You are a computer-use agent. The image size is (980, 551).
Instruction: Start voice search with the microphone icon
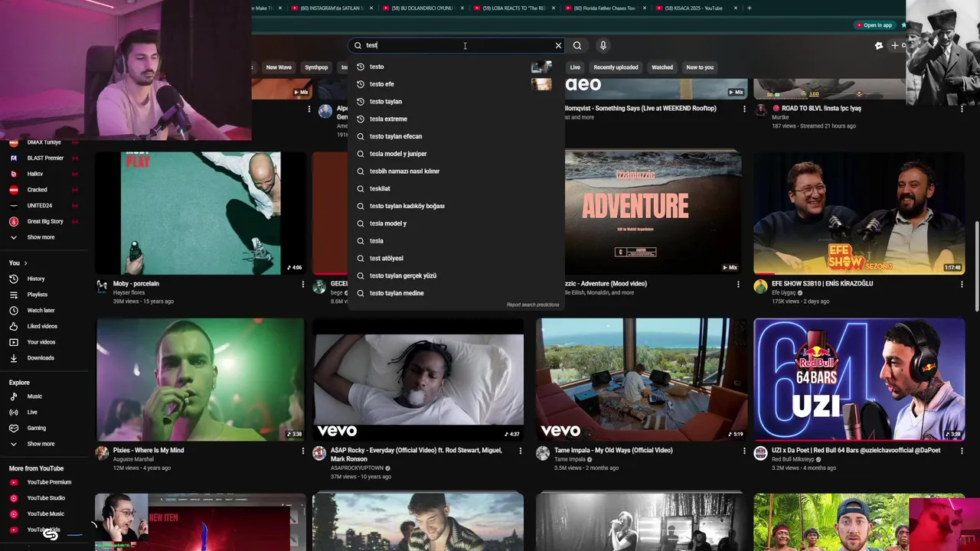(x=603, y=45)
